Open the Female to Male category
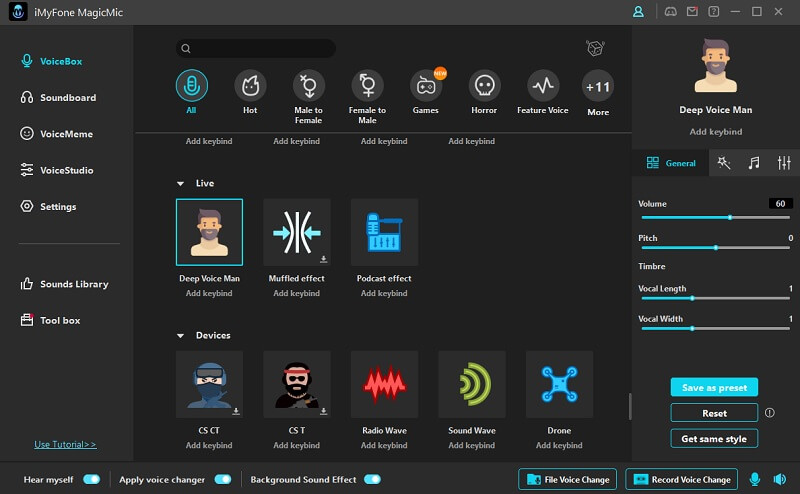This screenshot has height=494, width=800. click(x=367, y=86)
